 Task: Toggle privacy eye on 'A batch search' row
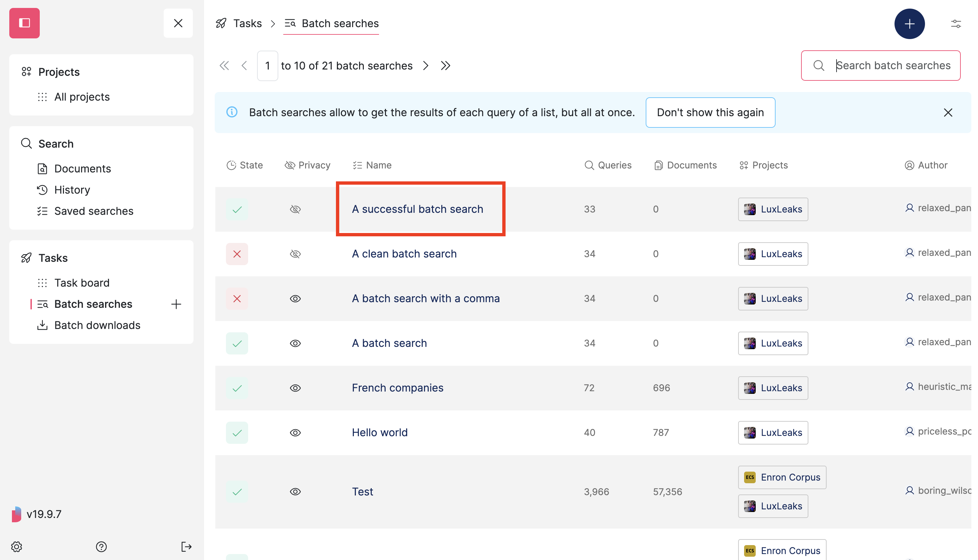pos(295,343)
